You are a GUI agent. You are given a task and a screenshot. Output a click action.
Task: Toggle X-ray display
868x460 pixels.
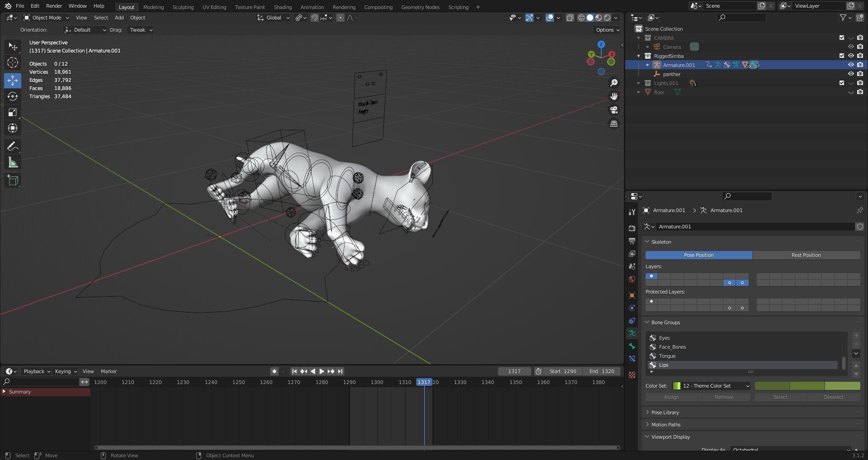pos(570,18)
